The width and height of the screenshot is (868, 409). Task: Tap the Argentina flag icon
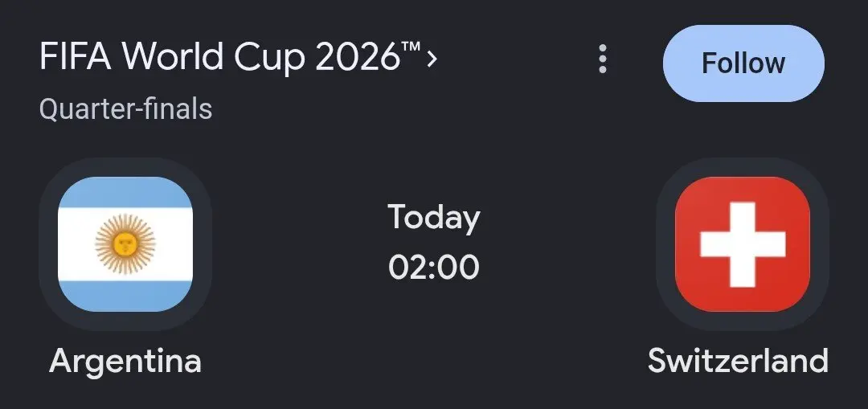125,244
